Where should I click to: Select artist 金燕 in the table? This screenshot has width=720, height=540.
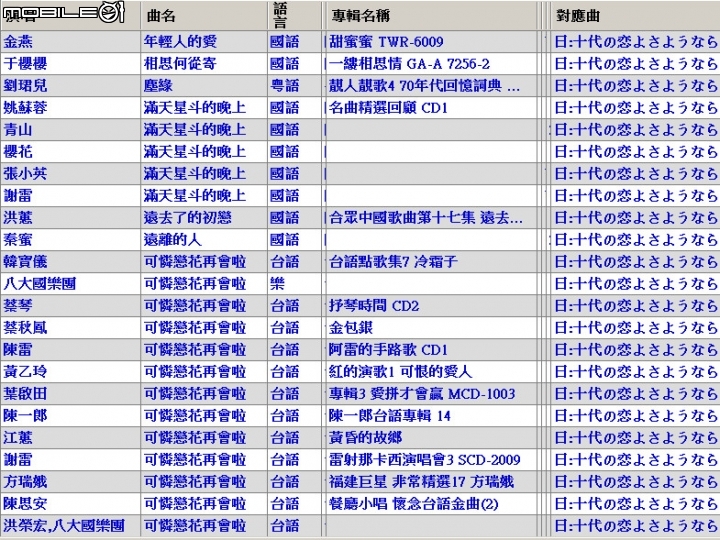18,42
